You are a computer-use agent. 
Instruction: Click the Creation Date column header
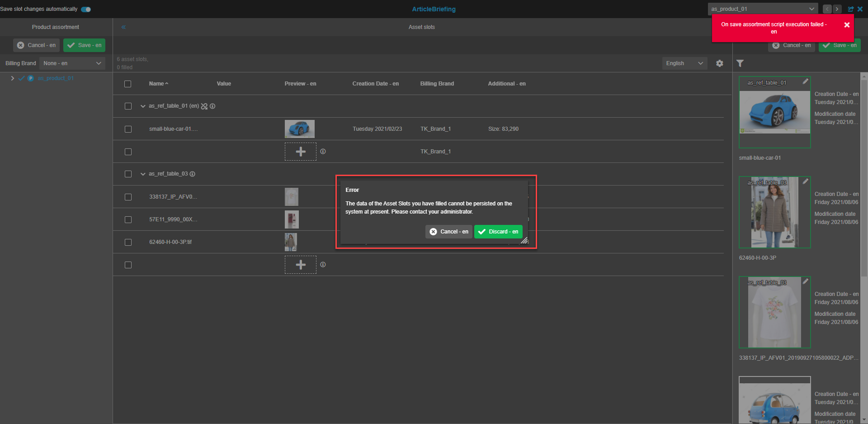(375, 84)
